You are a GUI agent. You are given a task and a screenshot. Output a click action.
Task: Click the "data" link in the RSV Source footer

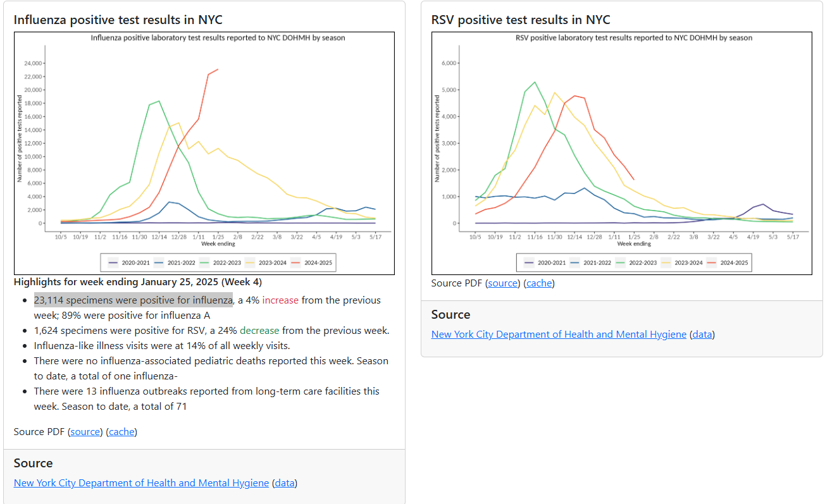(702, 335)
